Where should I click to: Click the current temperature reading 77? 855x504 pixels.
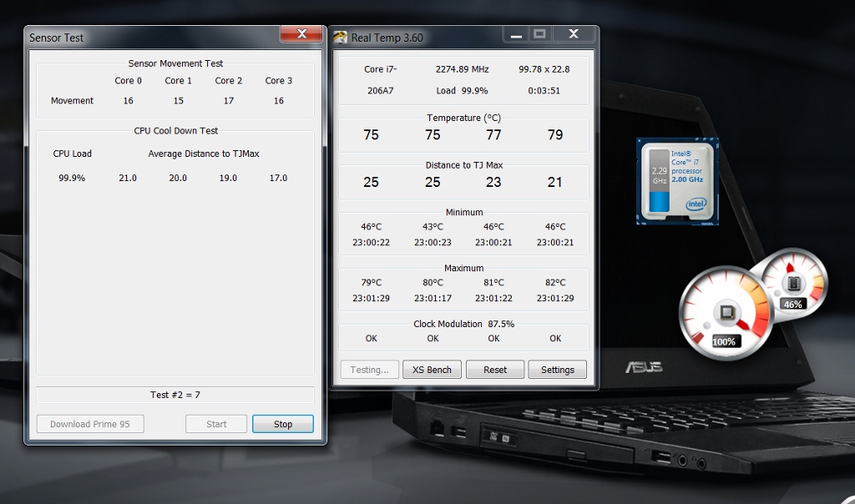[493, 134]
